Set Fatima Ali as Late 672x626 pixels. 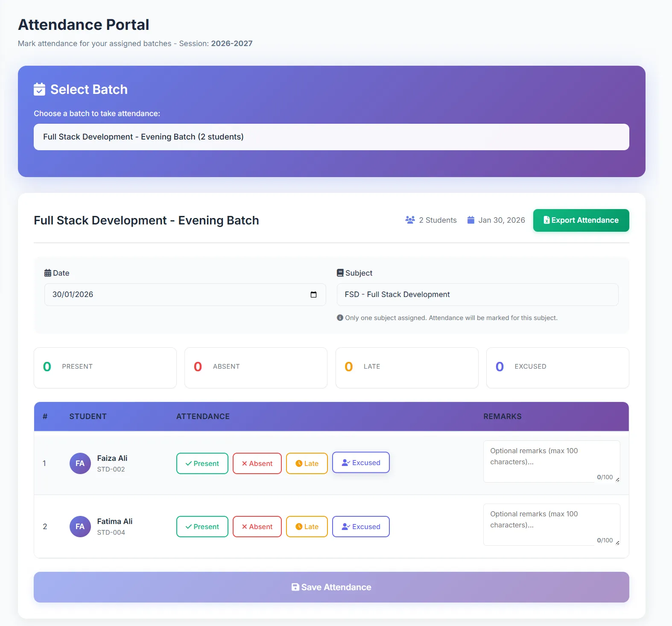tap(307, 527)
